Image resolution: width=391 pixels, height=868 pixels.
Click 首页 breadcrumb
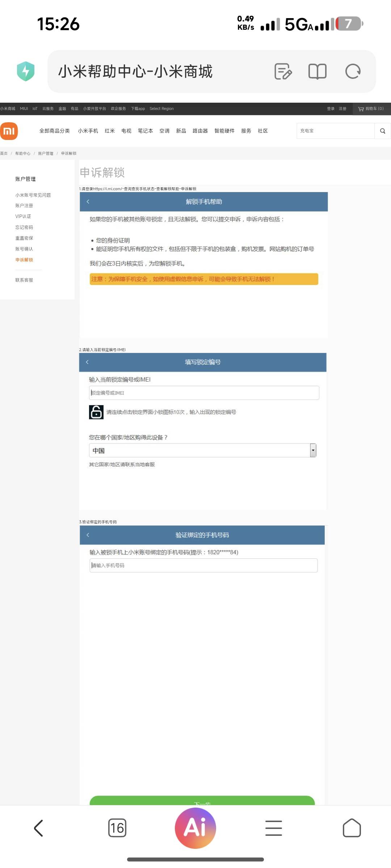point(4,153)
